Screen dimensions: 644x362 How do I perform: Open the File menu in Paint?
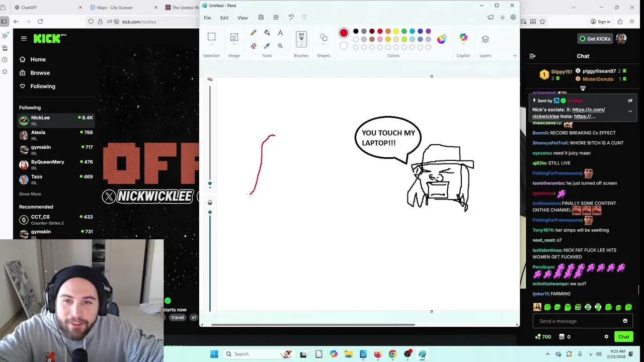(207, 18)
